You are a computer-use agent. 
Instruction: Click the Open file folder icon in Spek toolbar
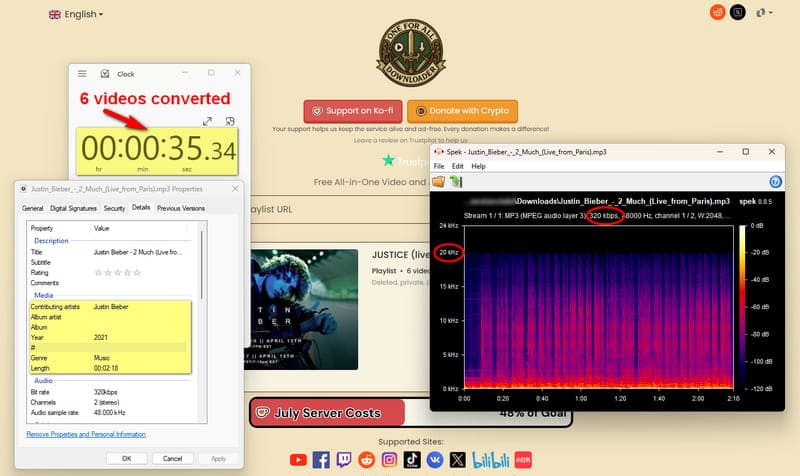(x=438, y=182)
